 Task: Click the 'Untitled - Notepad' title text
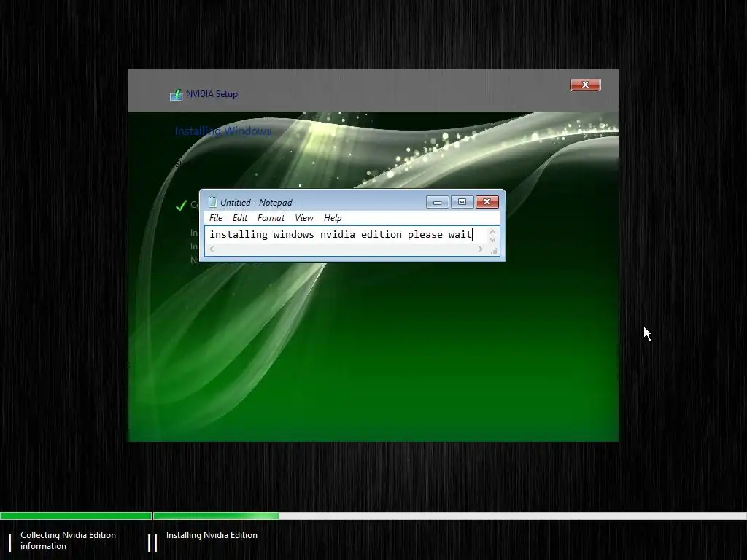tap(256, 203)
